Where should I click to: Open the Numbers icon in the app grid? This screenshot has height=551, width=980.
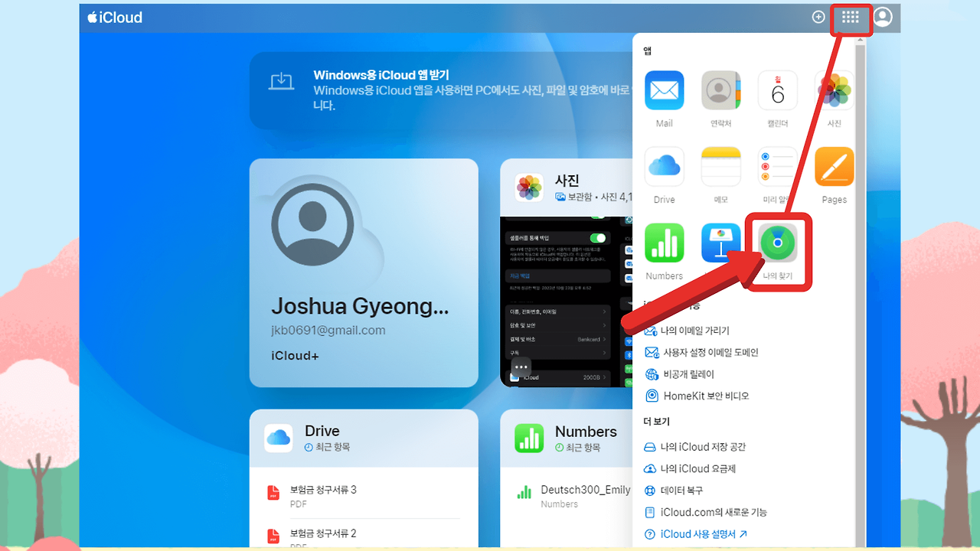pos(664,243)
